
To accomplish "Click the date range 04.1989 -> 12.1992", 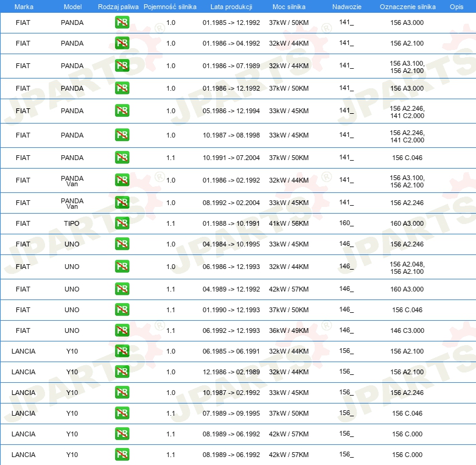I will [x=231, y=289].
